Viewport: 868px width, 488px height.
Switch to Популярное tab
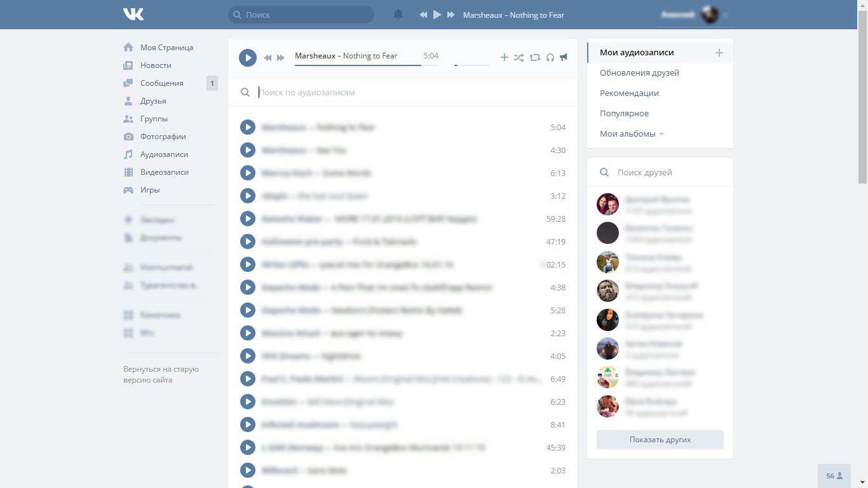tap(624, 114)
